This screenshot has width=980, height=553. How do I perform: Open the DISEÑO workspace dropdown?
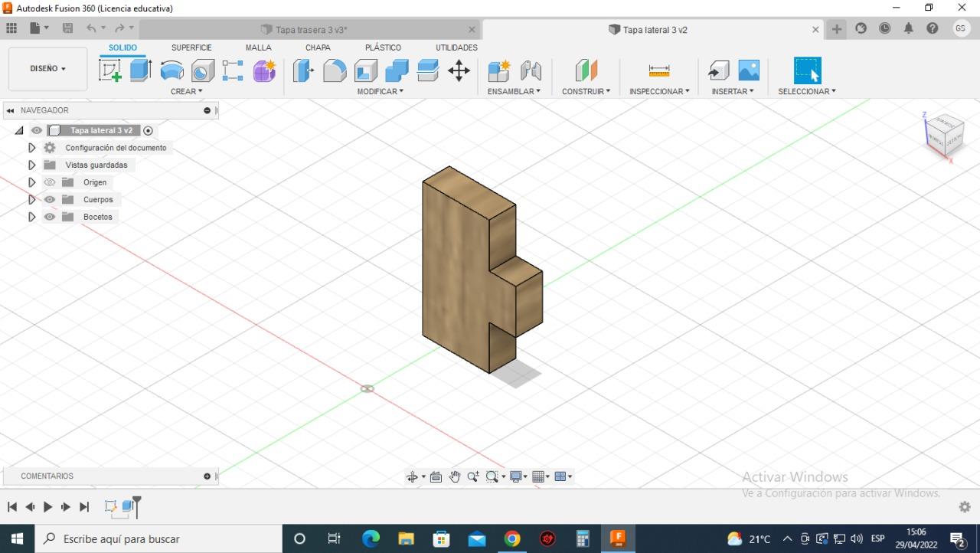(47, 69)
